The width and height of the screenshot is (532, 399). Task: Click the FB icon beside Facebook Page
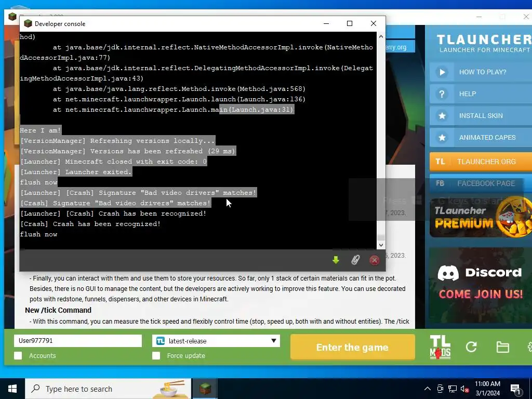(x=440, y=183)
